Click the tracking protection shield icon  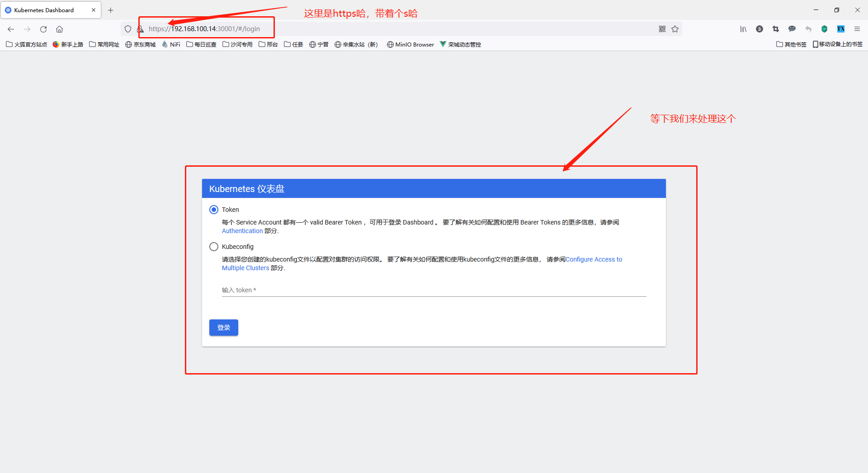128,29
